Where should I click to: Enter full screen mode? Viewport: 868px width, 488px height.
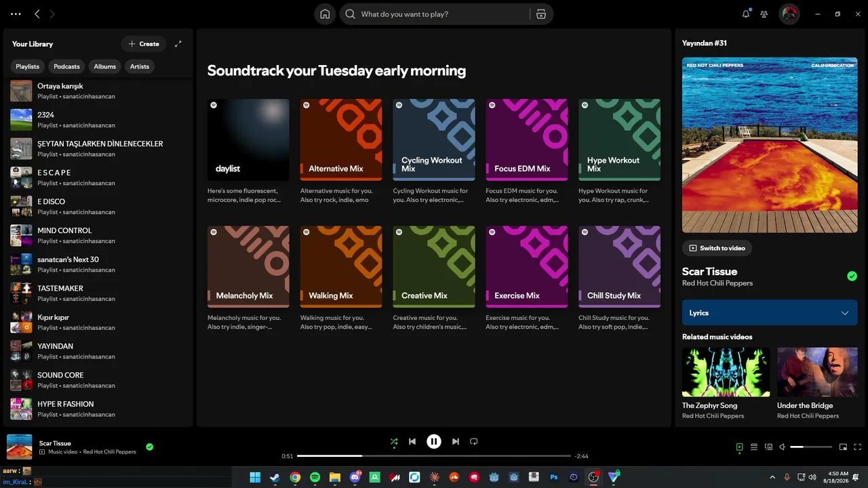pyautogui.click(x=858, y=447)
